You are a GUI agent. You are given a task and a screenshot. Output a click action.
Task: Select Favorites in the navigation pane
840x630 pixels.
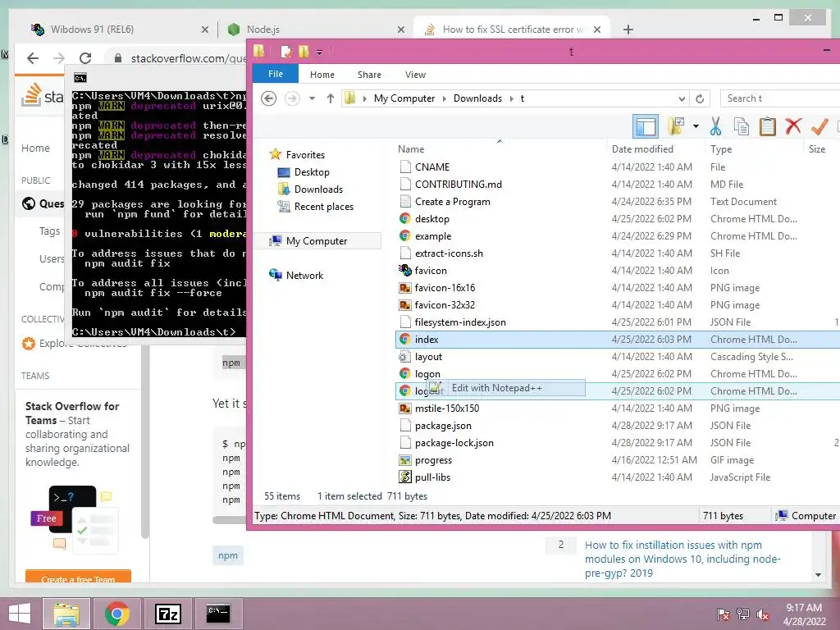(305, 155)
